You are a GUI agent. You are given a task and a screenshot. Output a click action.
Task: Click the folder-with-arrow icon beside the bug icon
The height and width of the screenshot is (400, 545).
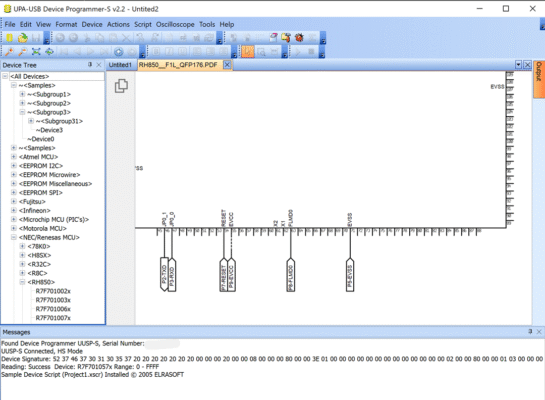pyautogui.click(x=286, y=38)
